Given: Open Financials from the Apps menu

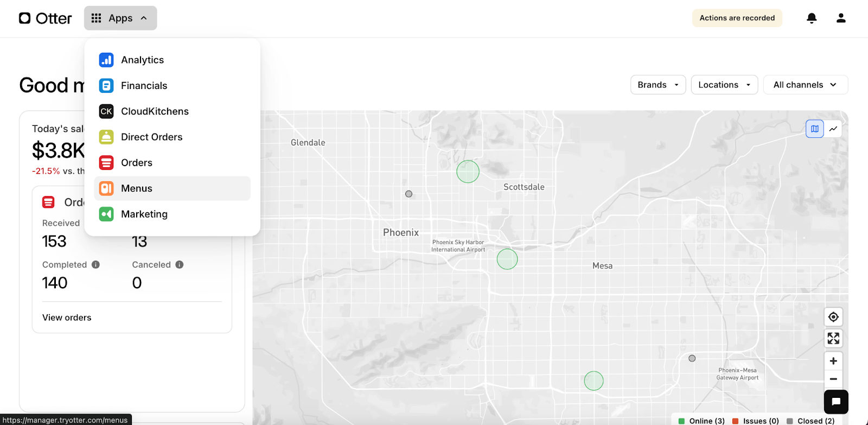Looking at the screenshot, I should [144, 86].
